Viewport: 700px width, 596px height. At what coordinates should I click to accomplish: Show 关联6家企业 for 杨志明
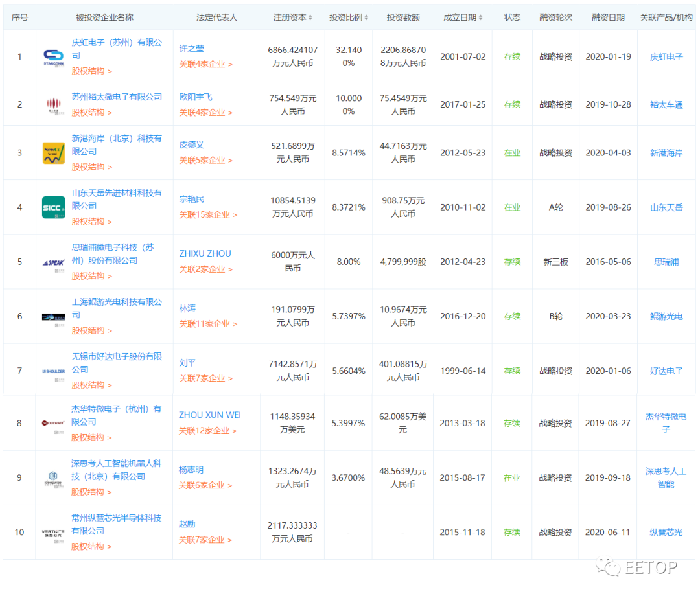[x=205, y=485]
